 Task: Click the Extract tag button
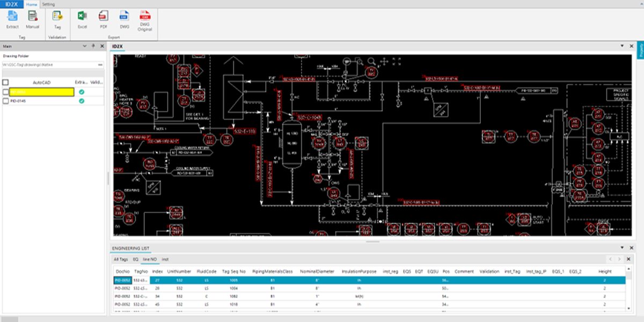pyautogui.click(x=12, y=20)
